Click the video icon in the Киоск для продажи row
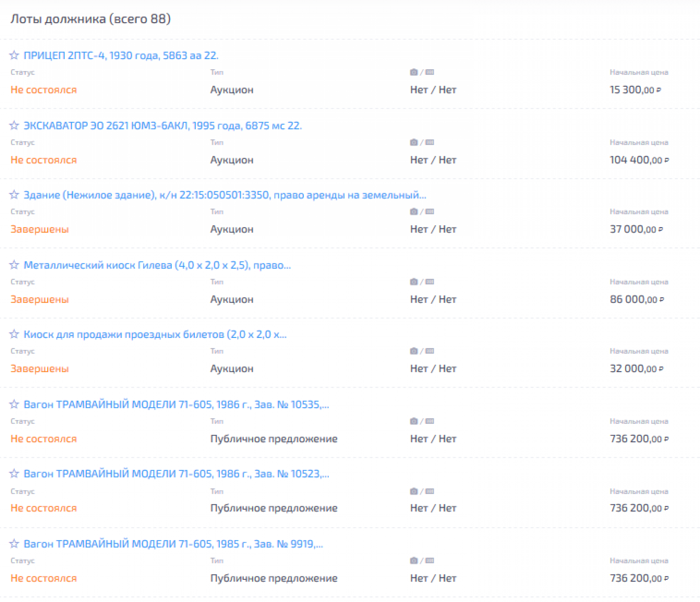Image resolution: width=700 pixels, height=602 pixels. [430, 351]
